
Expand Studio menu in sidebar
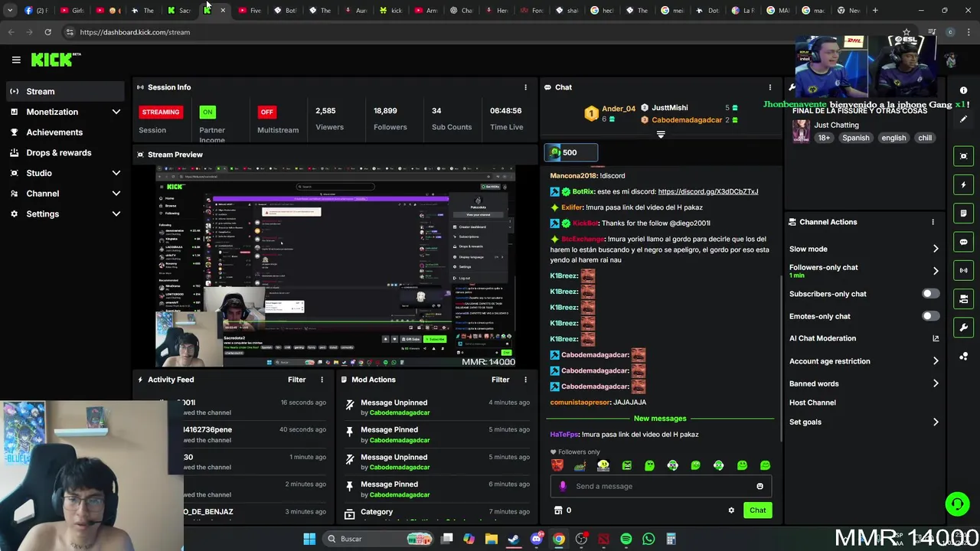[x=116, y=173]
